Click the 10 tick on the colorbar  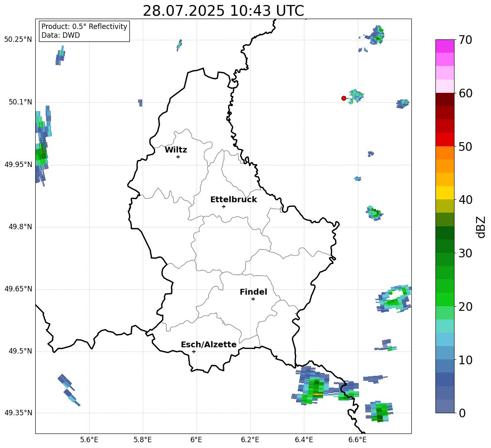pyautogui.click(x=465, y=360)
